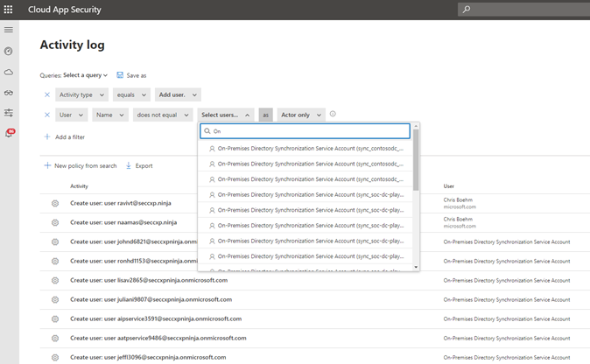Open Create user aipservice3591@seccxpninja.onmicrosoft.com entry
Screen dimensions: 590x364
156,318
